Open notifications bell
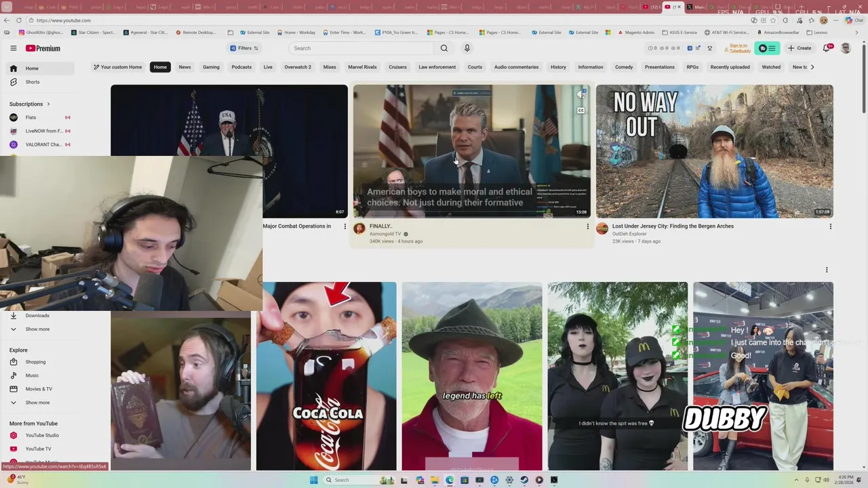 [x=827, y=48]
